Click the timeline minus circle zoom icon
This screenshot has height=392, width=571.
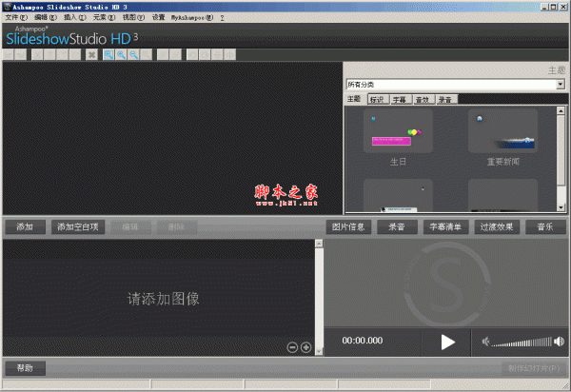click(292, 347)
